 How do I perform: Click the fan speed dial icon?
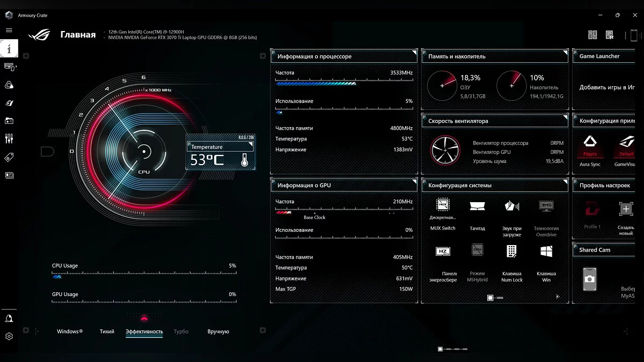(445, 151)
